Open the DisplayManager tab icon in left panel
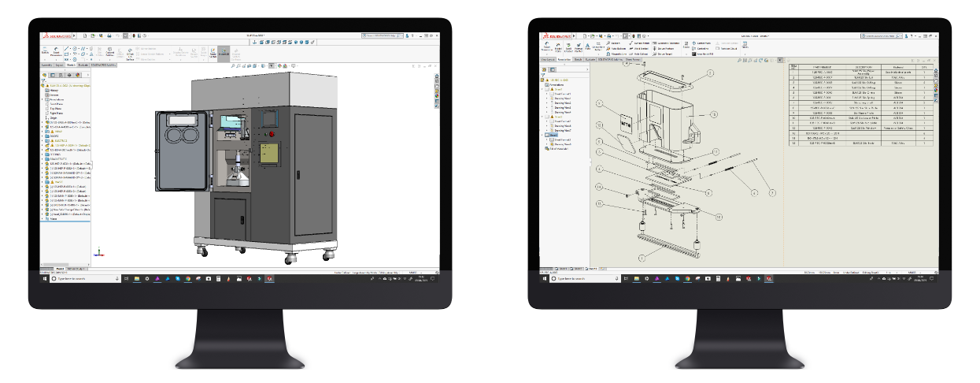 pyautogui.click(x=78, y=76)
